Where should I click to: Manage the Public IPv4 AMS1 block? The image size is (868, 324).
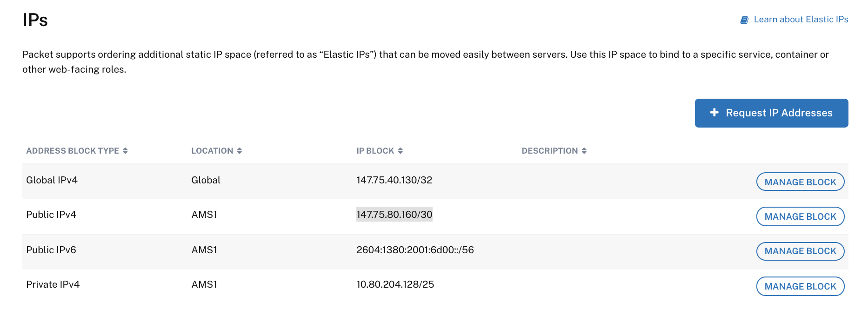pos(800,216)
